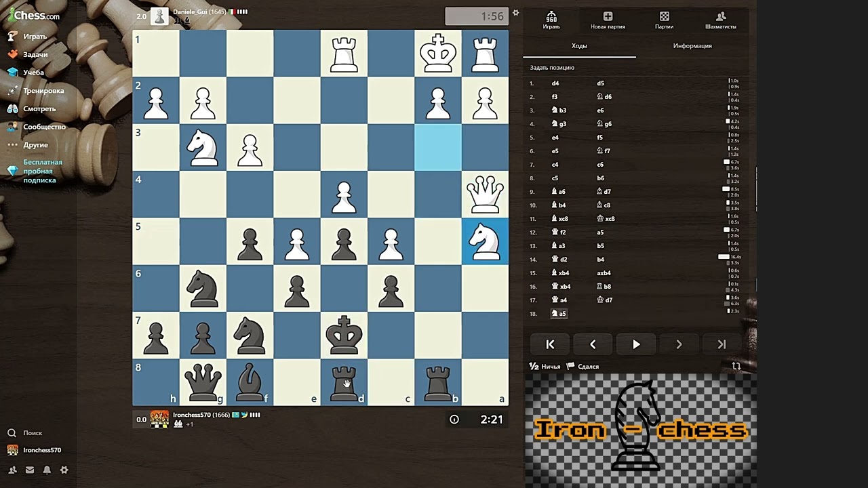Open opponent Daniele_Gui's profile name
This screenshot has width=868, height=488.
coord(189,12)
